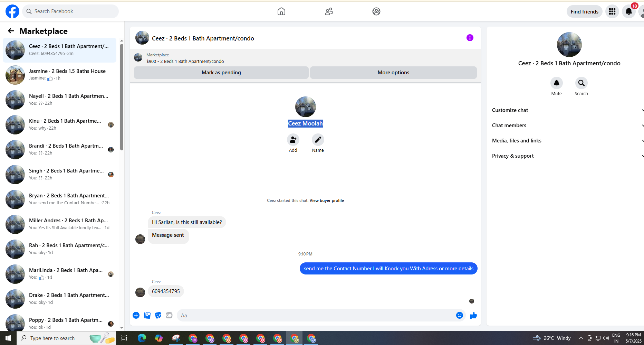Click the Marketplace back arrow
Viewport: 644px width, 345px height.
click(x=11, y=31)
